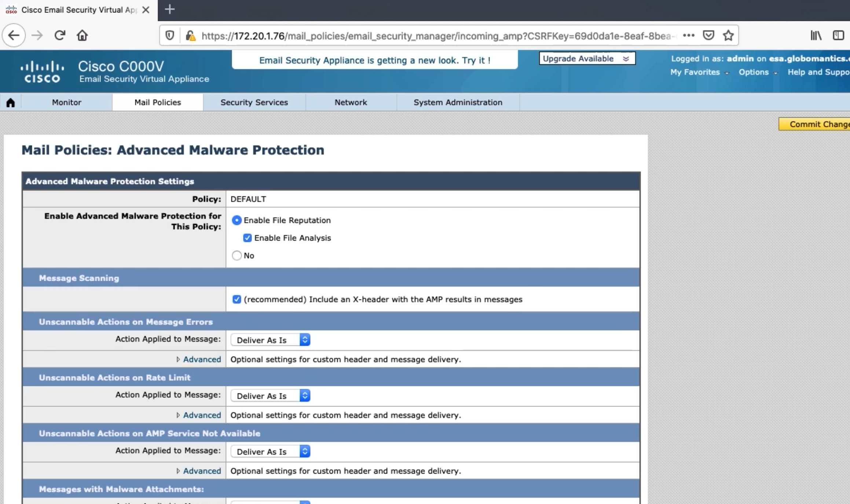Open a new browser tab
The width and height of the screenshot is (850, 504).
pos(169,10)
